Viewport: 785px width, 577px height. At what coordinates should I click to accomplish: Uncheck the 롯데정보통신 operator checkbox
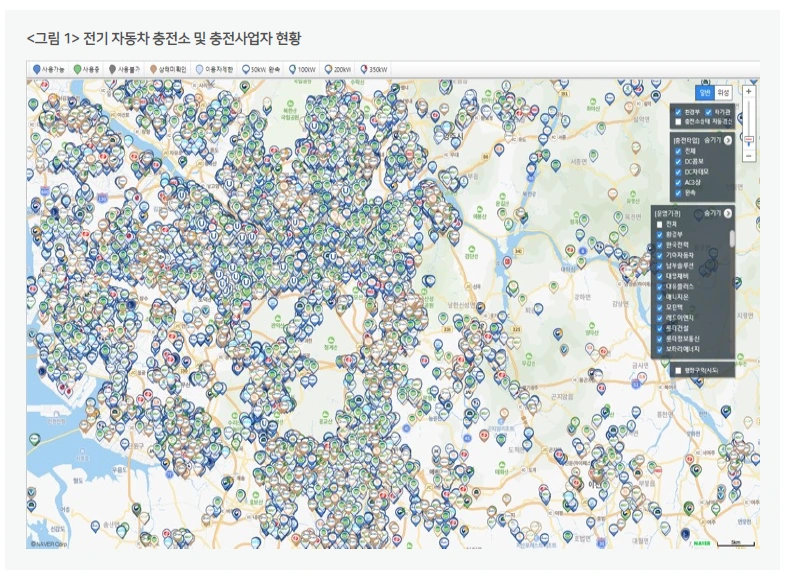659,339
